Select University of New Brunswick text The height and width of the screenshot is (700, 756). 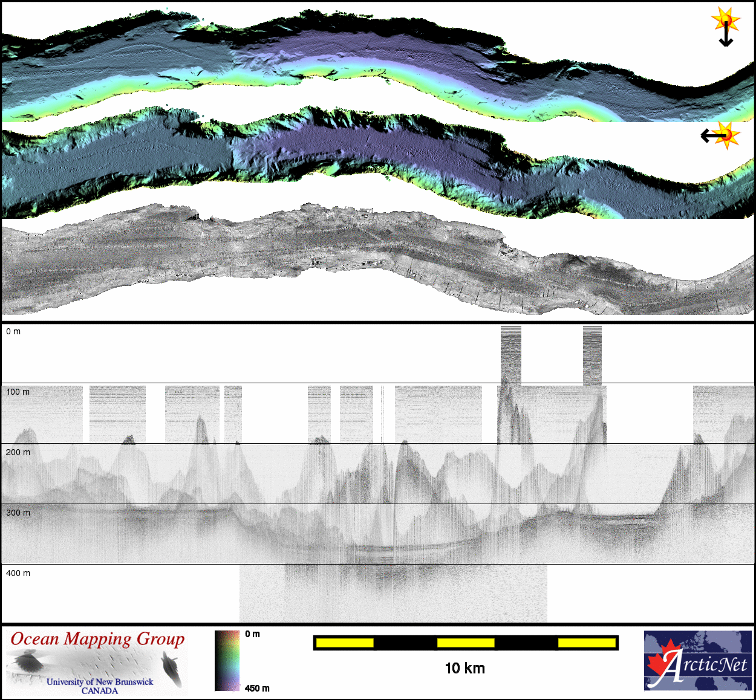[100, 682]
